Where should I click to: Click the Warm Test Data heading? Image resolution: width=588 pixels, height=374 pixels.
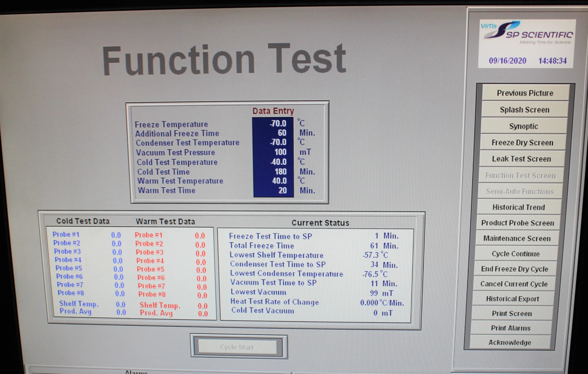click(165, 221)
